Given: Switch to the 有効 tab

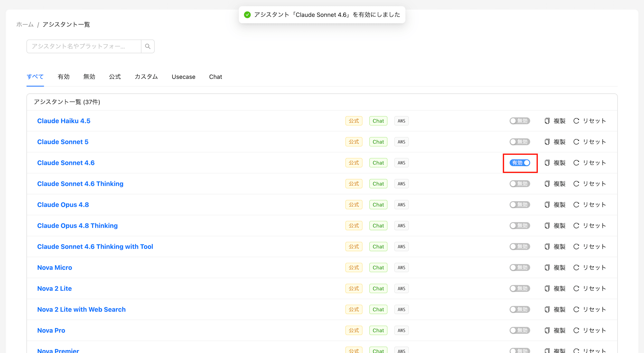Looking at the screenshot, I should [x=64, y=77].
